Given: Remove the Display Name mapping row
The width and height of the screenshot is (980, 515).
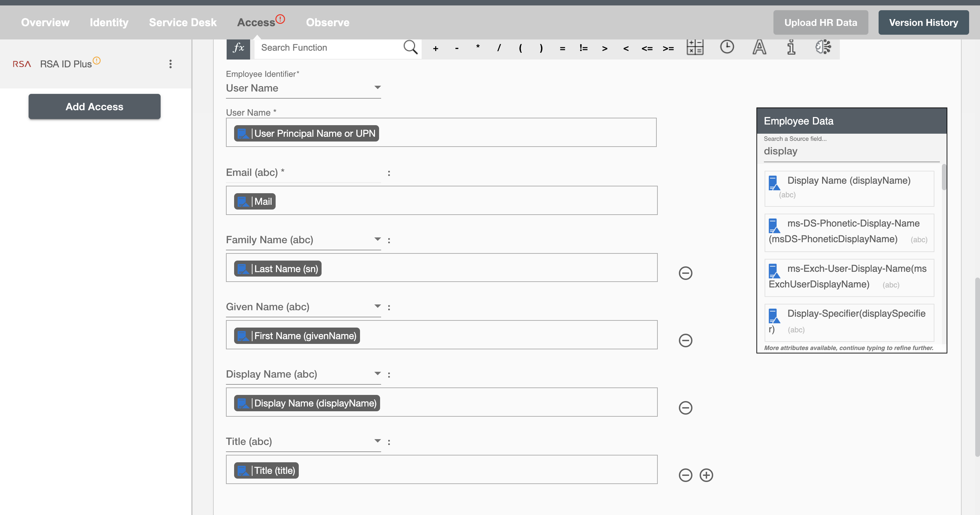Looking at the screenshot, I should click(x=686, y=408).
